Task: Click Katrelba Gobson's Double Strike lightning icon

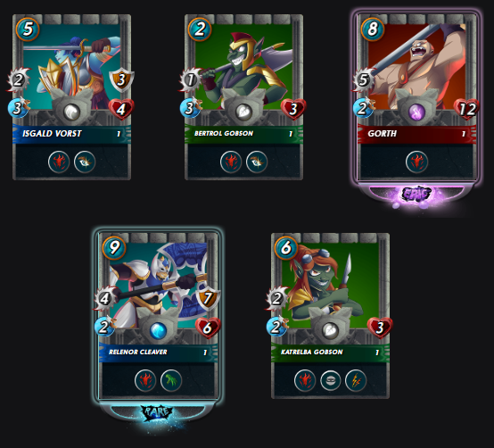Action: pyautogui.click(x=356, y=380)
